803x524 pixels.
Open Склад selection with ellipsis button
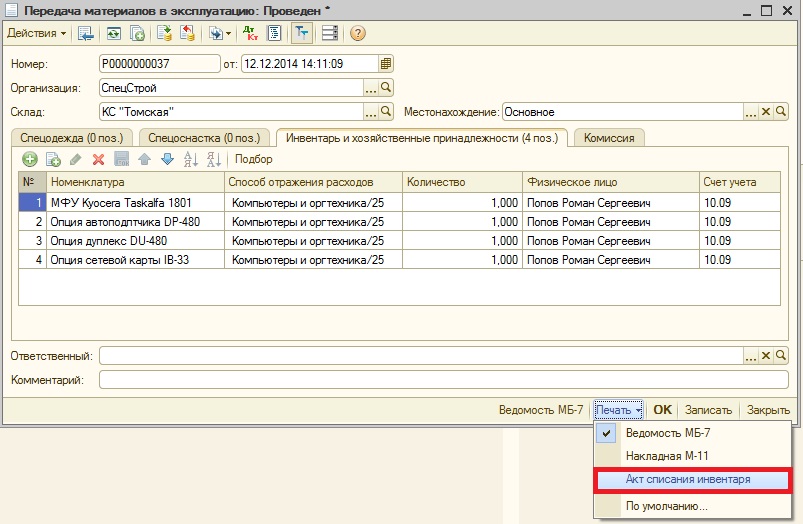pos(370,111)
